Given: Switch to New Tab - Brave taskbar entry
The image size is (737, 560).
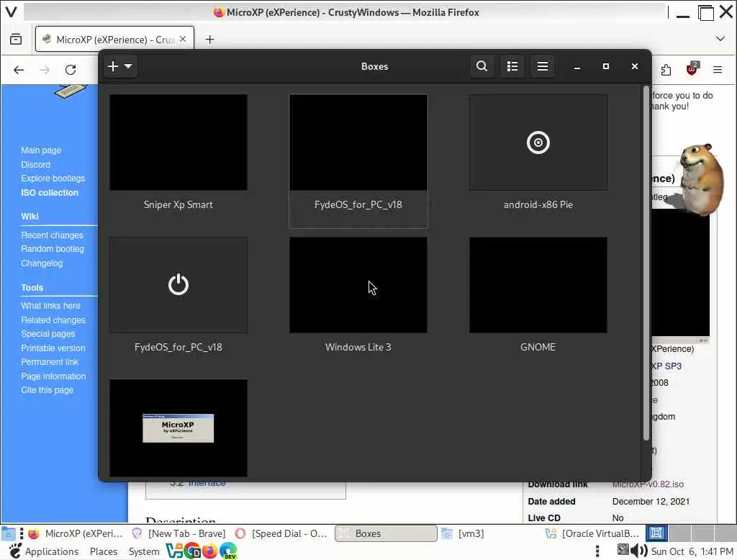Looking at the screenshot, I should pos(179,533).
